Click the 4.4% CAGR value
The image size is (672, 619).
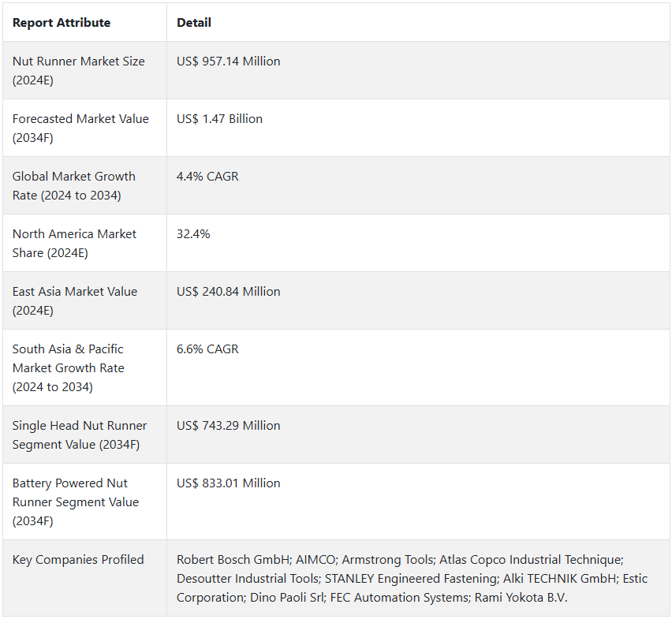207,177
